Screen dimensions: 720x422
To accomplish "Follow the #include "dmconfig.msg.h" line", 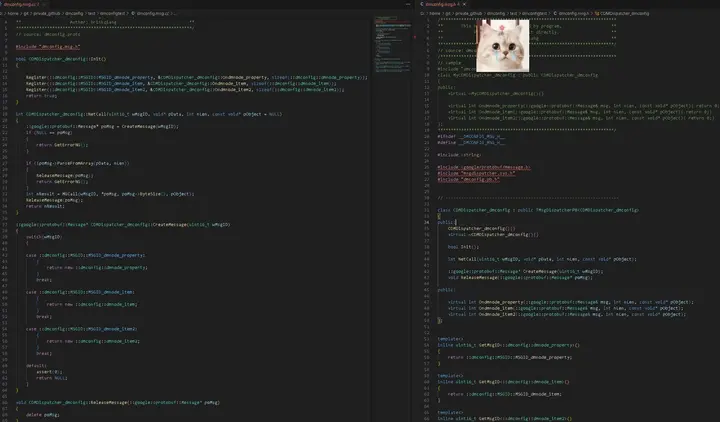I will click(x=48, y=47).
